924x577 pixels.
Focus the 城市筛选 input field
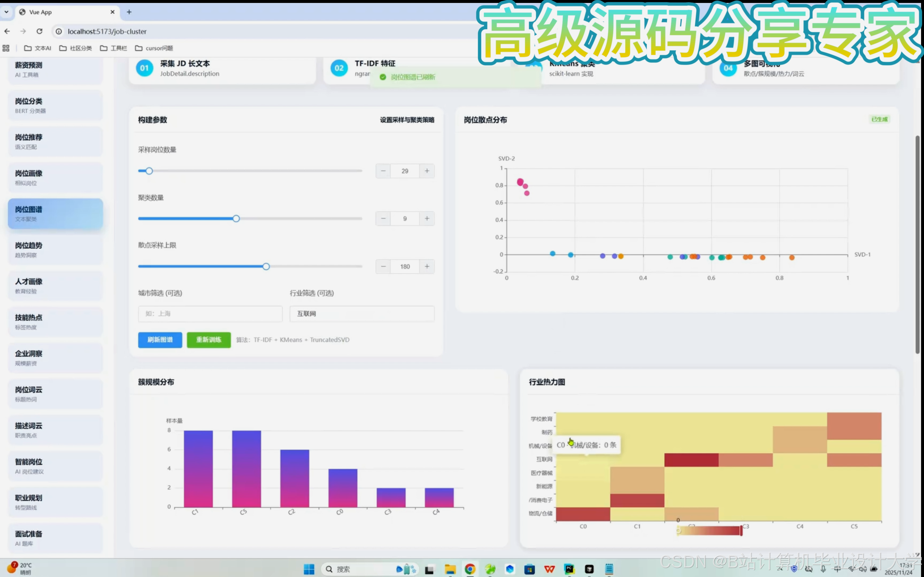[210, 314]
